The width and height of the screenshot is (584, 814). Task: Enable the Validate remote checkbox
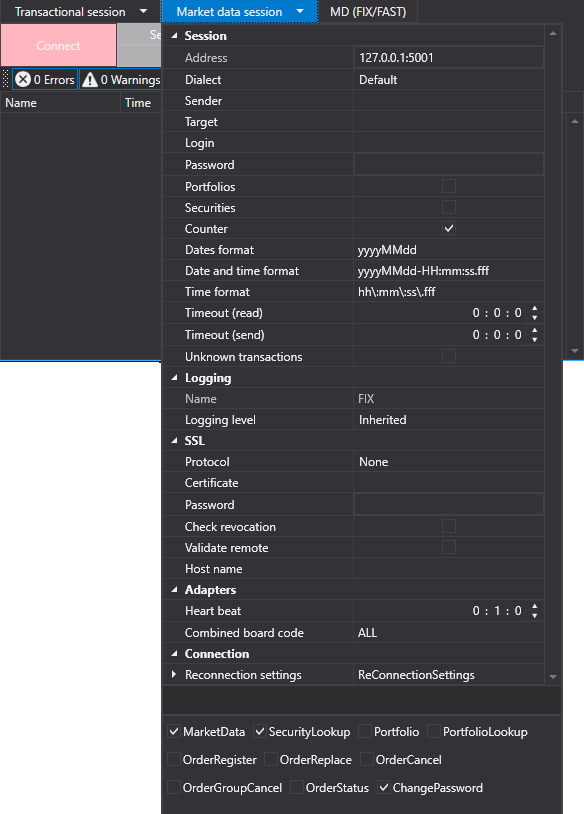coord(449,547)
